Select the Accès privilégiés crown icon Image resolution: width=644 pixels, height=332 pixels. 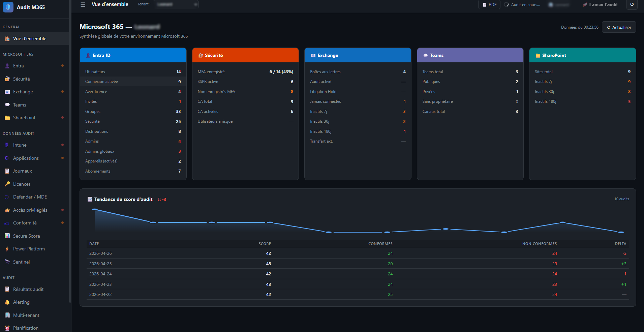7,210
